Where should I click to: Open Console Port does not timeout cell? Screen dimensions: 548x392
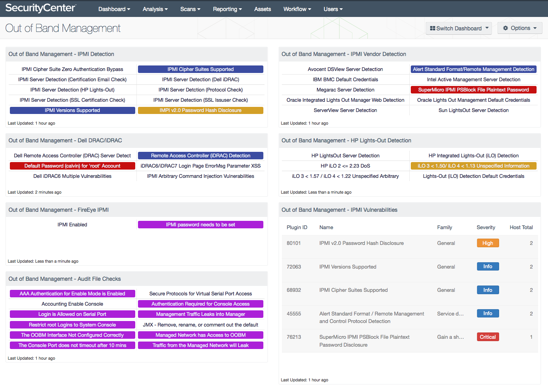click(73, 345)
